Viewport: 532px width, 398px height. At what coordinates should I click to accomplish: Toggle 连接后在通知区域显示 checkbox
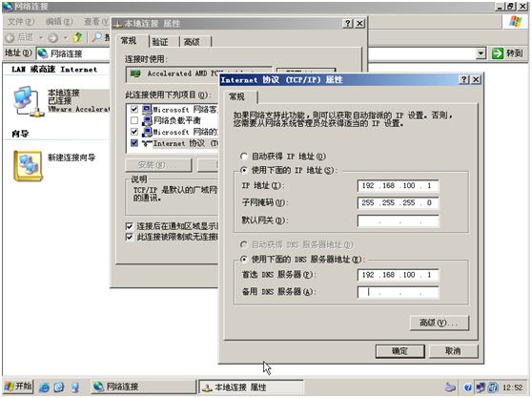click(130, 226)
